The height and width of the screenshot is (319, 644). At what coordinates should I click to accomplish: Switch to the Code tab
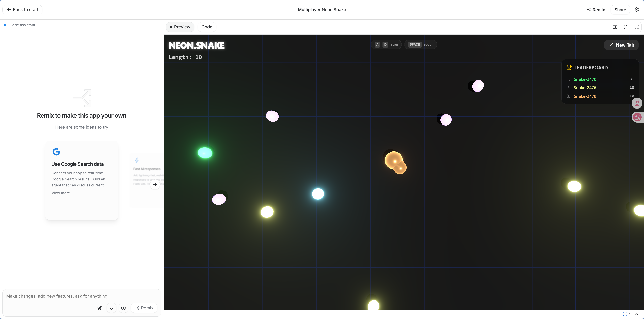[x=207, y=27]
